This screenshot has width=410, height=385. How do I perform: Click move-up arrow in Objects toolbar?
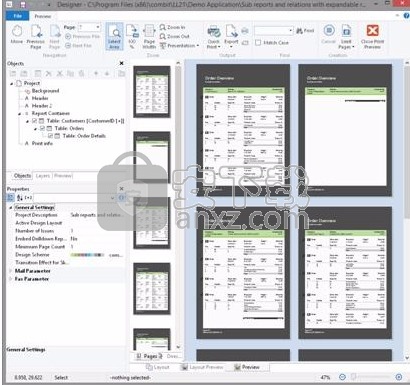[x=96, y=74]
